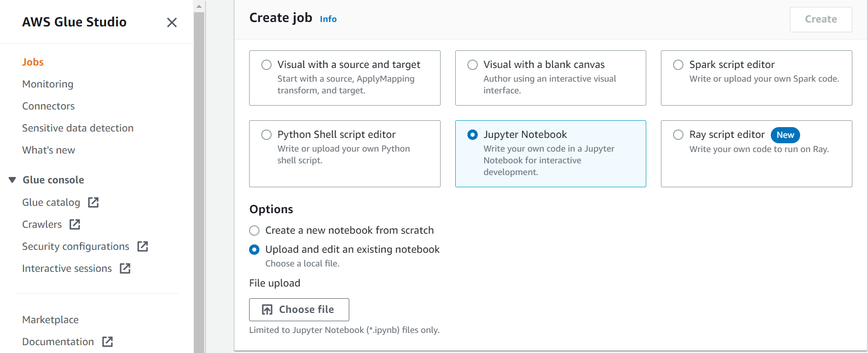Close the AWS Glue Studio sidebar
Viewport: 868px width, 353px height.
tap(171, 22)
